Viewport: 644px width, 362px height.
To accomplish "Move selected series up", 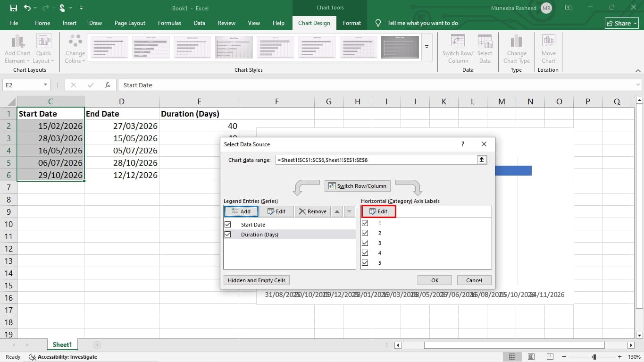I will (337, 211).
